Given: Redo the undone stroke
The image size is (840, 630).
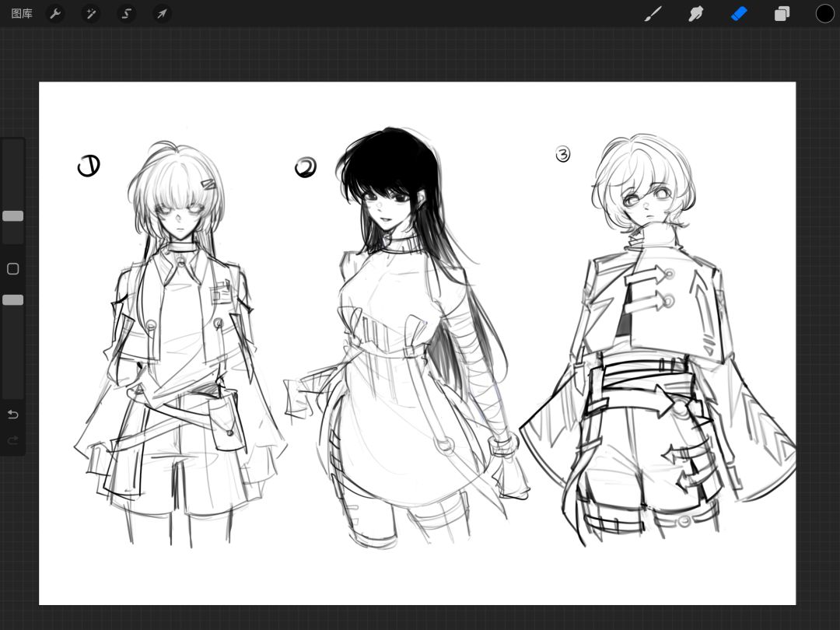Looking at the screenshot, I should point(13,440).
